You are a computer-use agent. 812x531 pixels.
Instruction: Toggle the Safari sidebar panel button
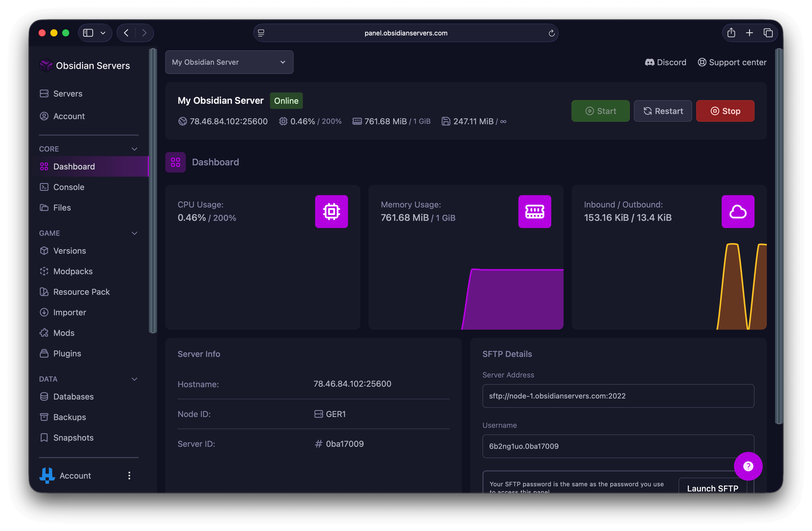tap(88, 33)
